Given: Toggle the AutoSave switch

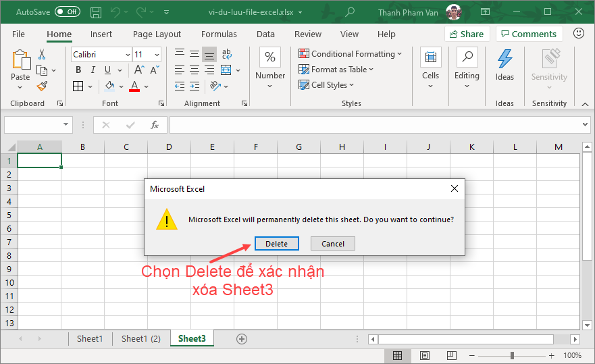Looking at the screenshot, I should [x=68, y=11].
